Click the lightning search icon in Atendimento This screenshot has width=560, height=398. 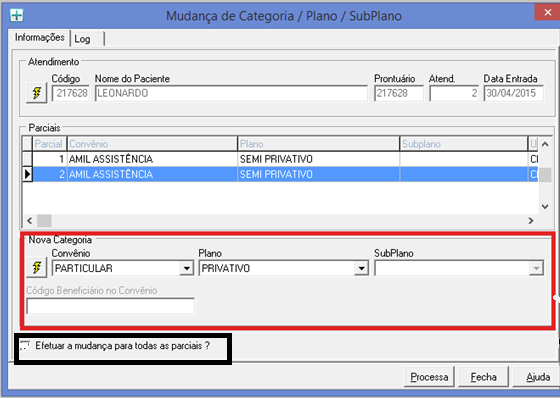(37, 93)
